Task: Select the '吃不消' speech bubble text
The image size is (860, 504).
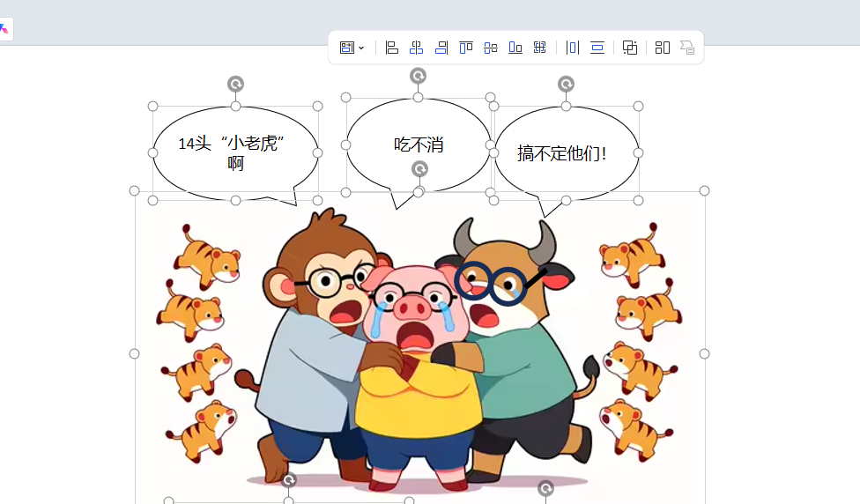Action: tap(419, 145)
